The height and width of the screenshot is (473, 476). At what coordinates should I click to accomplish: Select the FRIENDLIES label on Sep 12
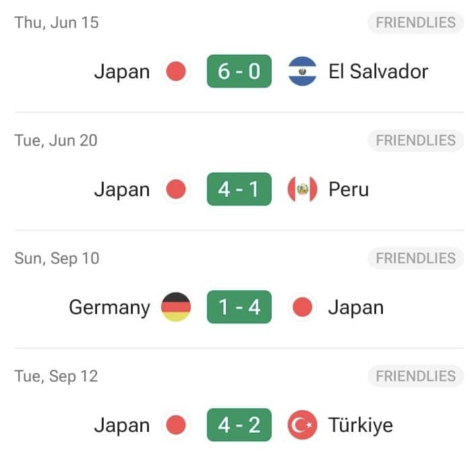pyautogui.click(x=415, y=376)
